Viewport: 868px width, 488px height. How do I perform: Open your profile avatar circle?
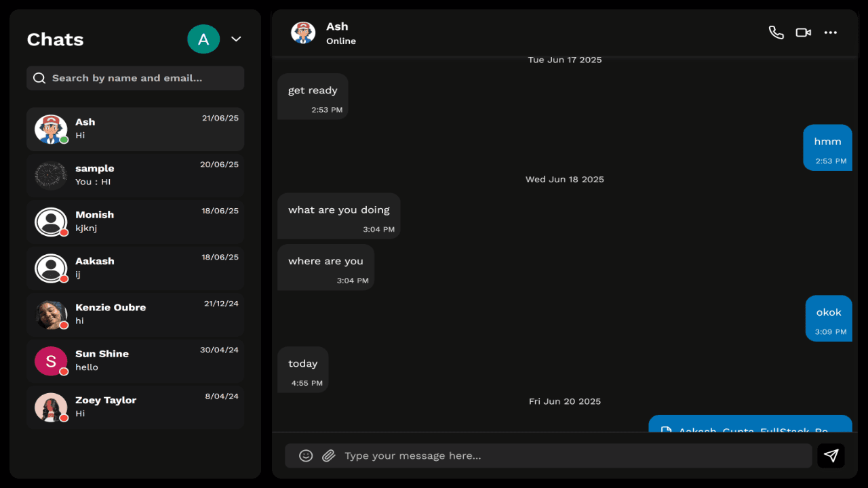[203, 39]
